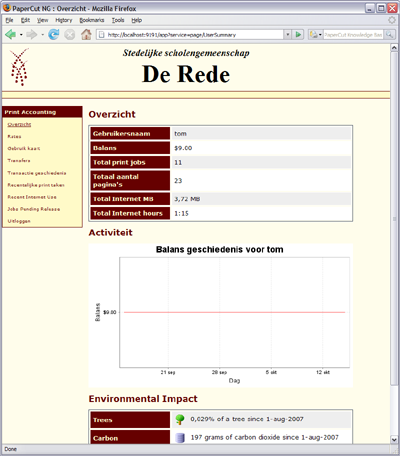Open the Recent Internet Use link
Viewport: 400px width, 456px height.
(x=32, y=197)
